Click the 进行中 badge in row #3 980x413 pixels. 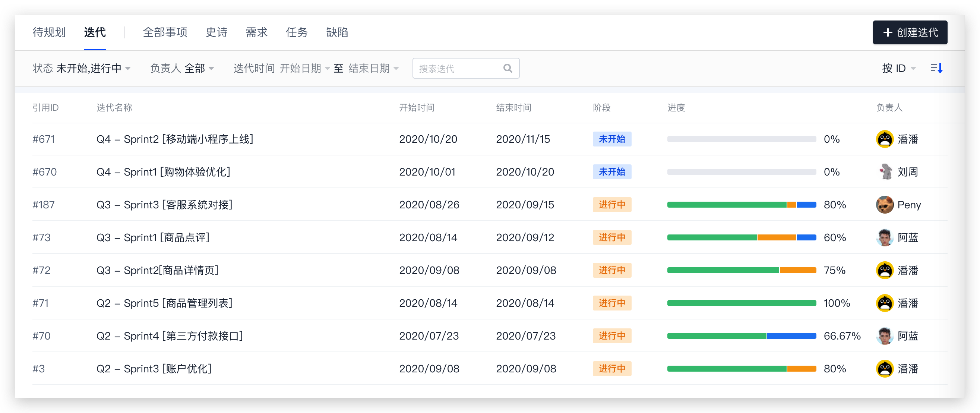coord(612,369)
